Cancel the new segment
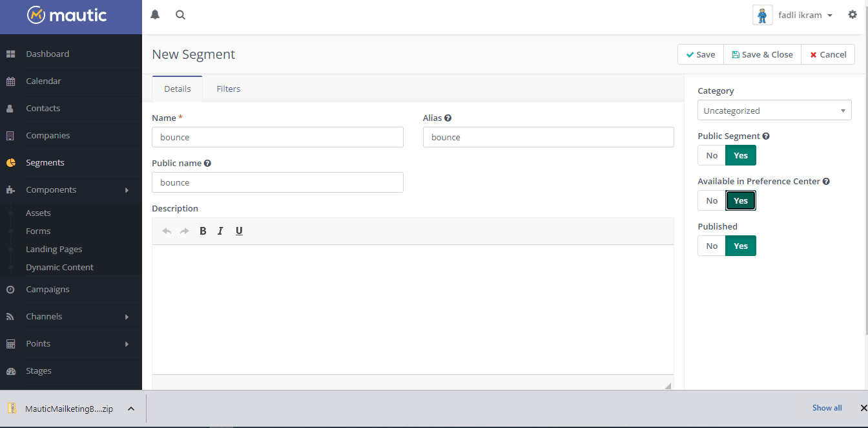The image size is (868, 428). (x=828, y=55)
